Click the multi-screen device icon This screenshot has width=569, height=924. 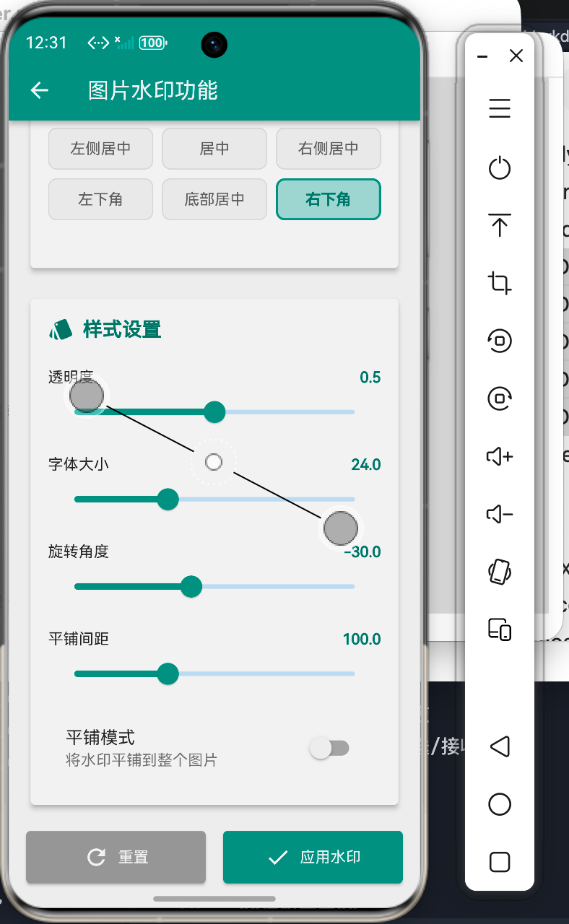coord(500,629)
